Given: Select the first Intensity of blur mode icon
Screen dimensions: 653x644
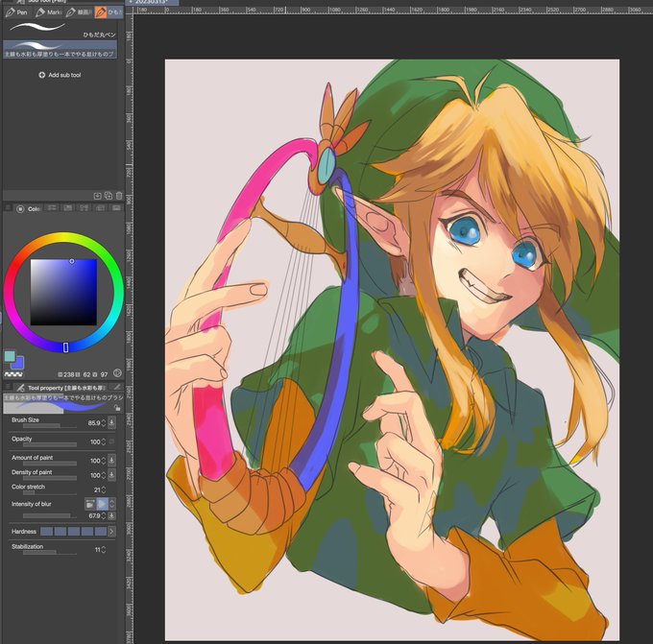Looking at the screenshot, I should (90, 504).
